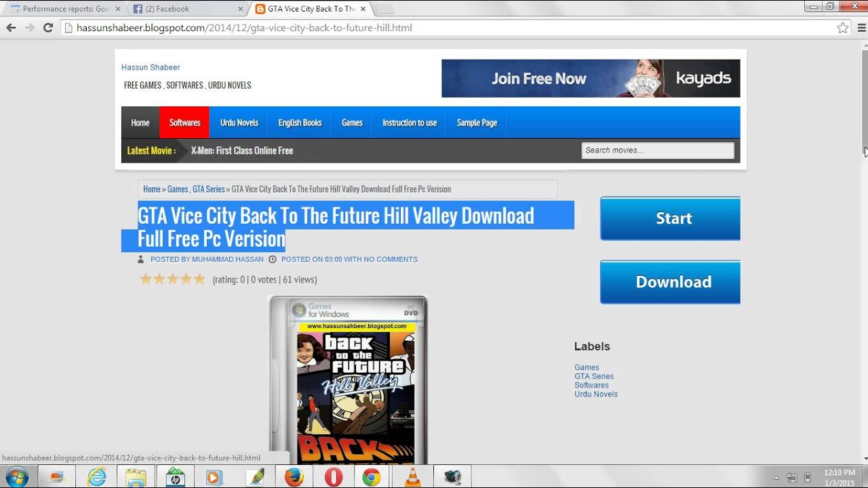Launch Opera from the taskbar
Screen dimensions: 868x488
click(x=333, y=477)
